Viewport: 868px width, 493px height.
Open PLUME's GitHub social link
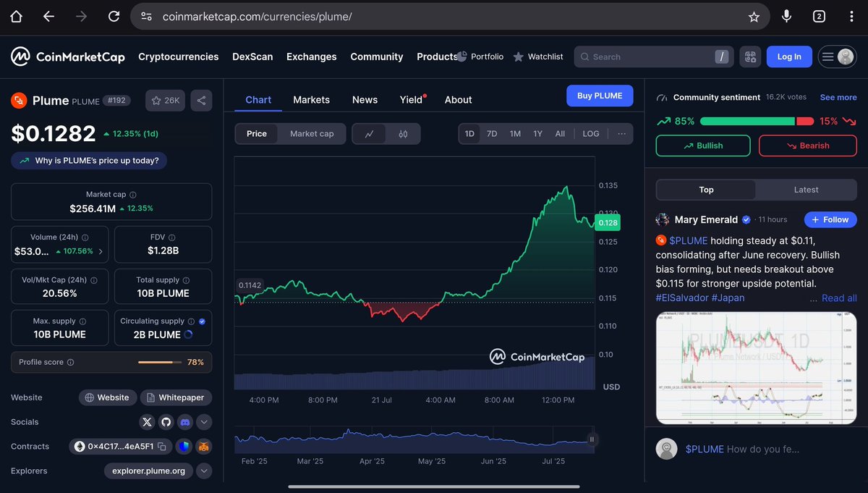coord(166,422)
